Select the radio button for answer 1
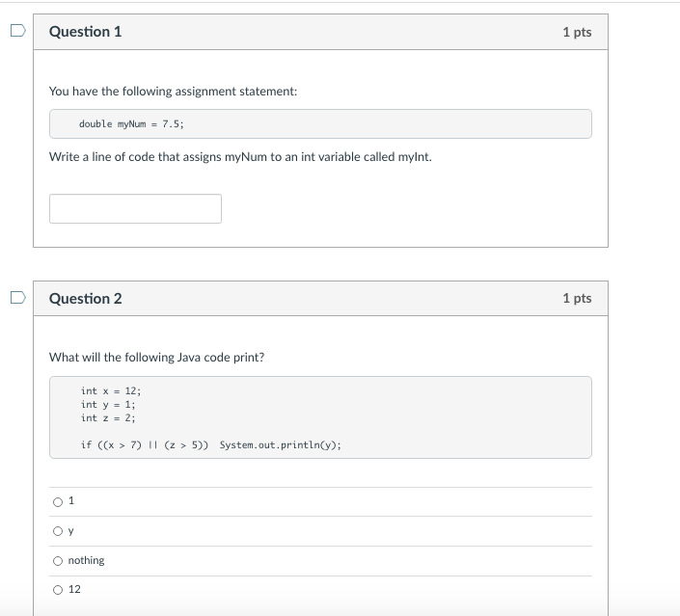Image resolution: width=680 pixels, height=616 pixels. click(x=58, y=501)
